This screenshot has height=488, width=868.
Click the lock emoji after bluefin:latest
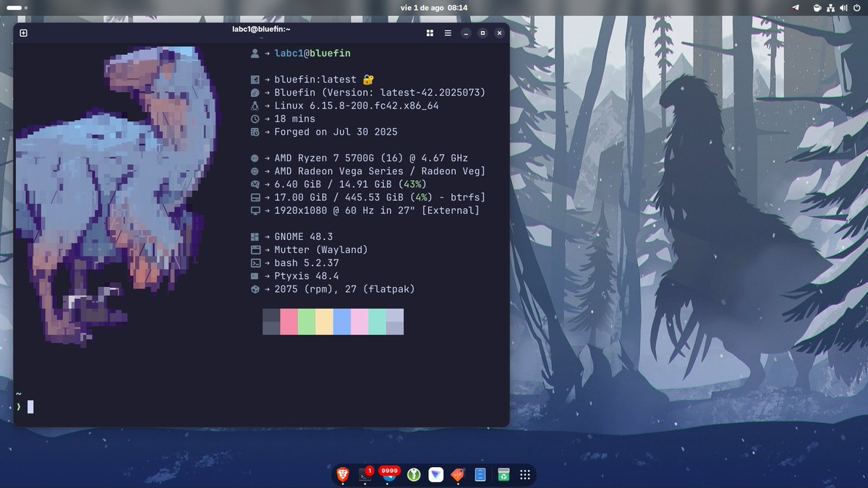pos(368,80)
